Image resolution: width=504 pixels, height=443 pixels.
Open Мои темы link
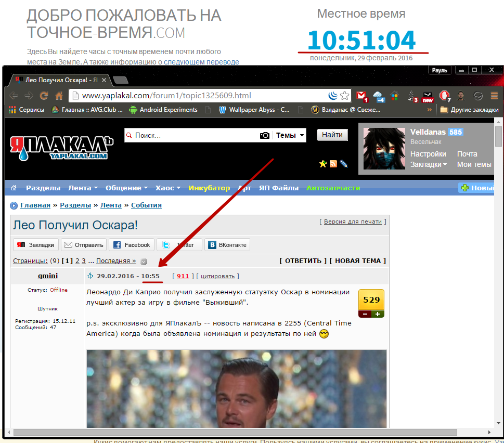pyautogui.click(x=474, y=164)
